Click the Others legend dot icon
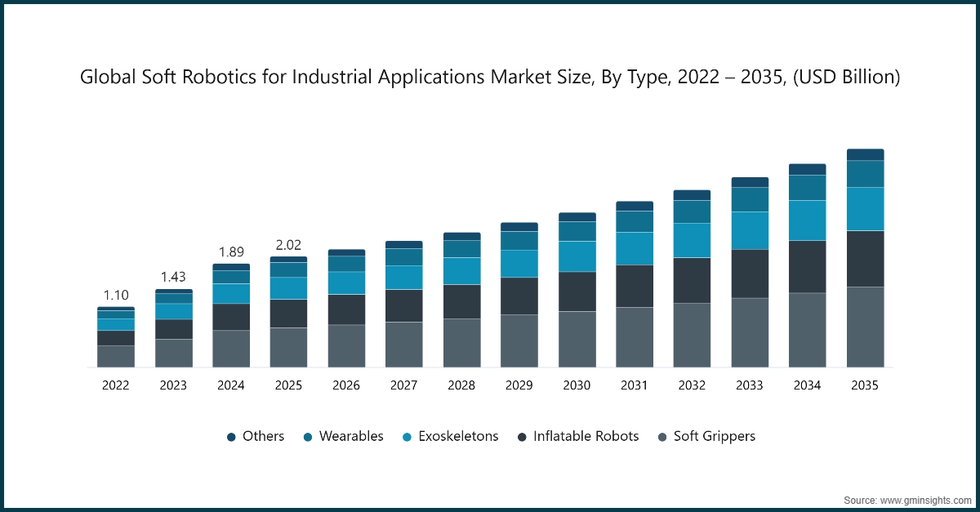The image size is (980, 512). 231,436
